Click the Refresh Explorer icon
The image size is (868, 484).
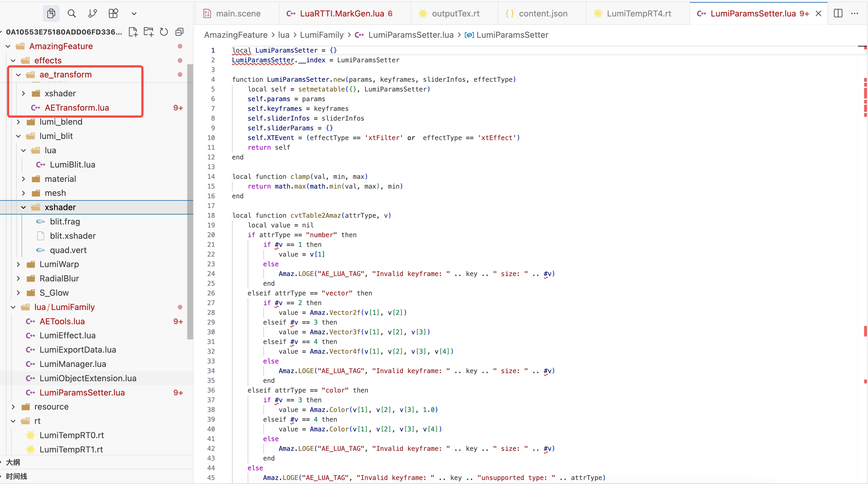point(164,32)
